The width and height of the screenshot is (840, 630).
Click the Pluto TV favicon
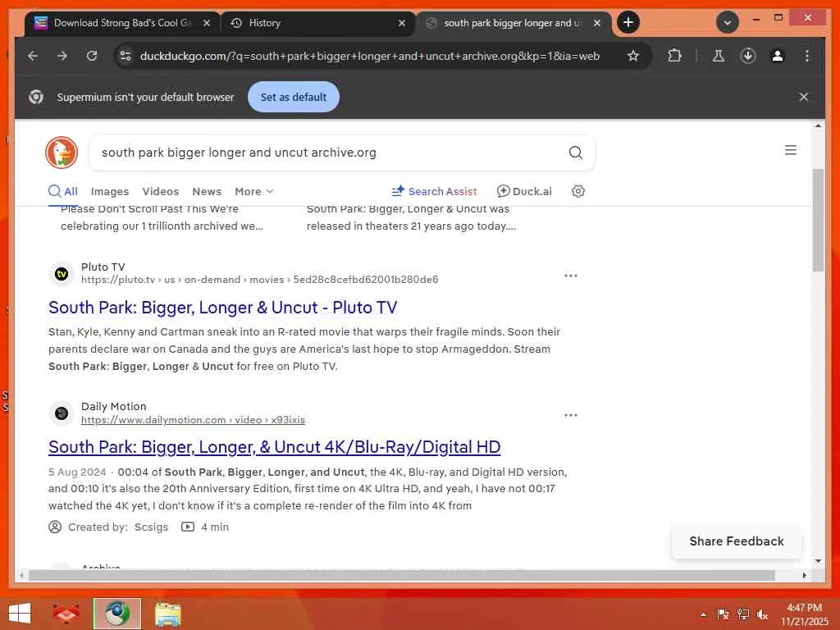click(62, 274)
